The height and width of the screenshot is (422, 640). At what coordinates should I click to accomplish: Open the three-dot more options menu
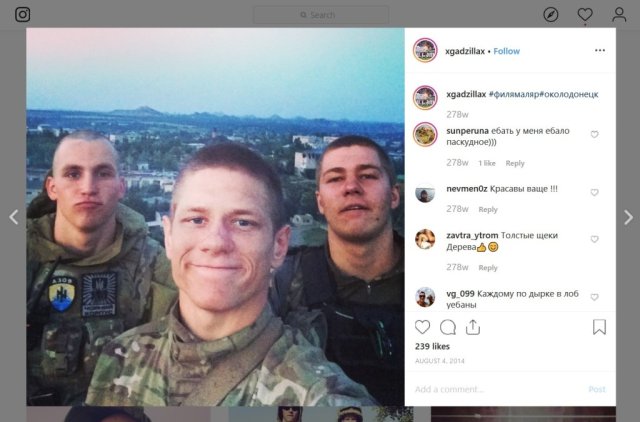tap(600, 50)
